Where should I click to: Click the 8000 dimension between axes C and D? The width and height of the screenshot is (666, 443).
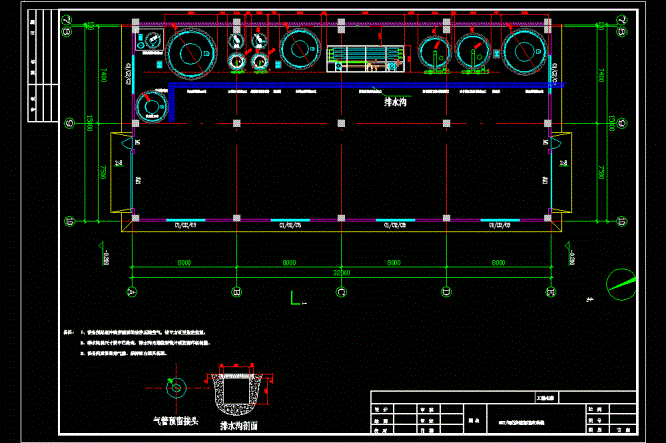pos(394,263)
